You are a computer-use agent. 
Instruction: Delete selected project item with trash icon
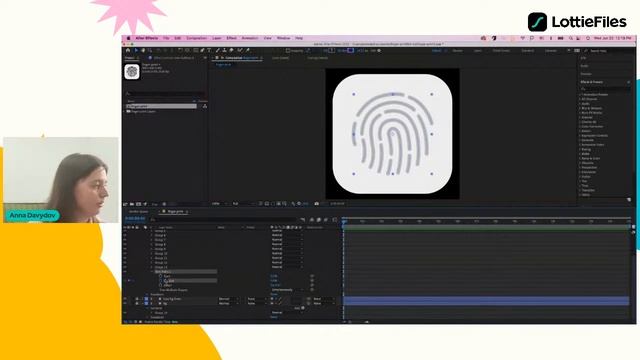164,204
